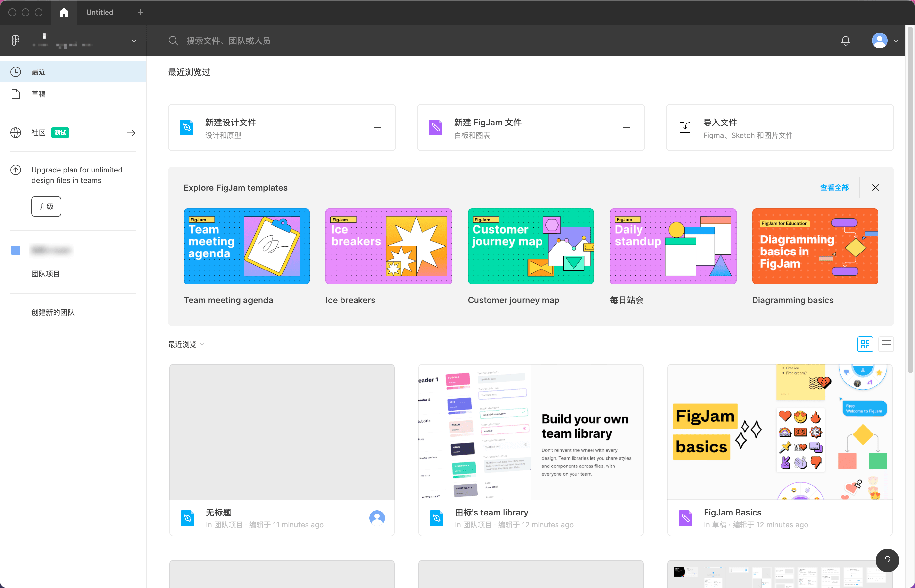Image resolution: width=915 pixels, height=588 pixels.
Task: Open the 社区 section from the sidebar
Action: coord(38,133)
